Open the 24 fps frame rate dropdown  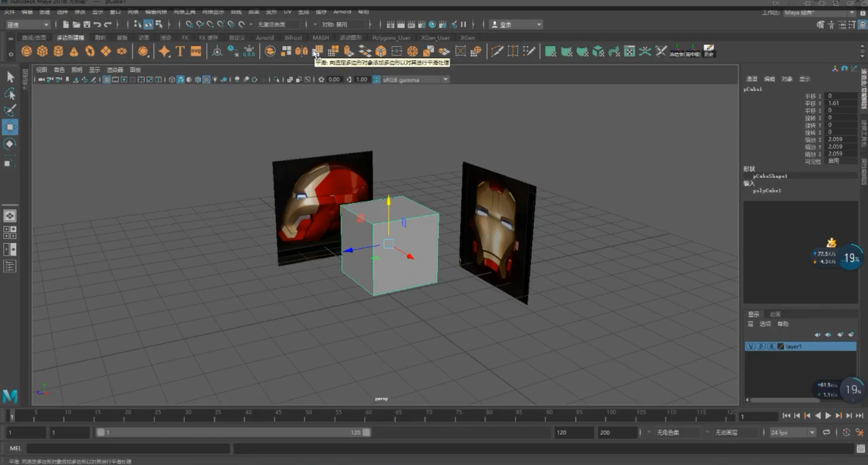(792, 432)
